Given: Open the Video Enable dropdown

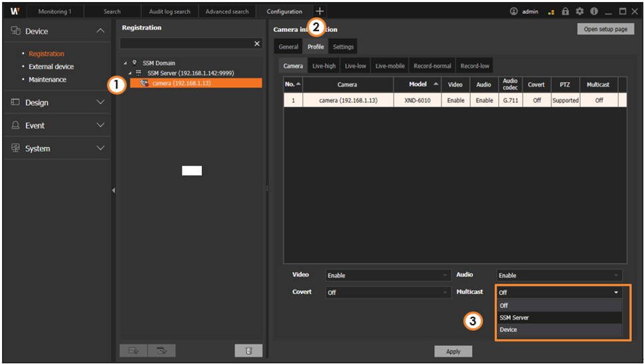Looking at the screenshot, I should [388, 275].
